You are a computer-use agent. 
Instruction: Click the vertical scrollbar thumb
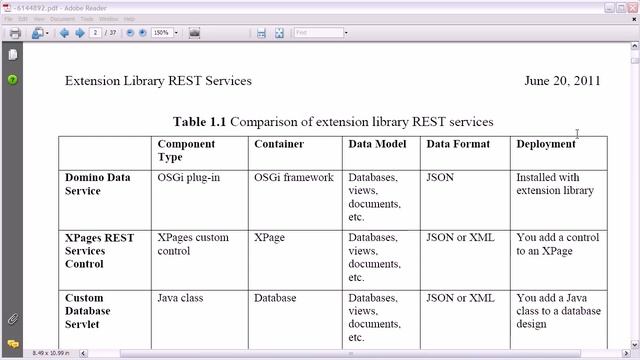635,60
